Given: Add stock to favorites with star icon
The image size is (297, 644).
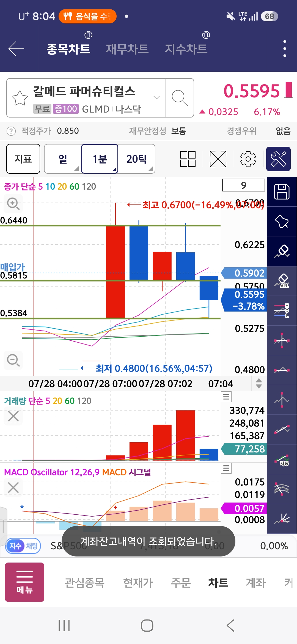Looking at the screenshot, I should [20, 98].
